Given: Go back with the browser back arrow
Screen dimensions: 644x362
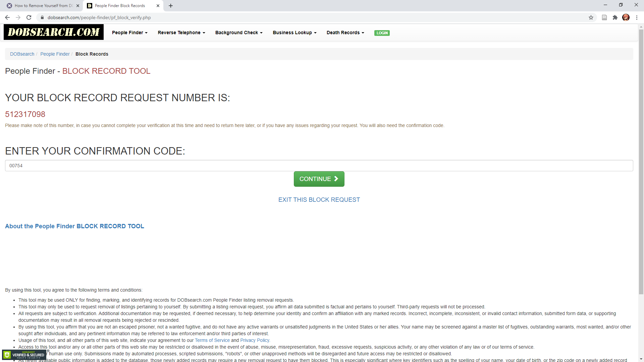Looking at the screenshot, I should (7, 17).
